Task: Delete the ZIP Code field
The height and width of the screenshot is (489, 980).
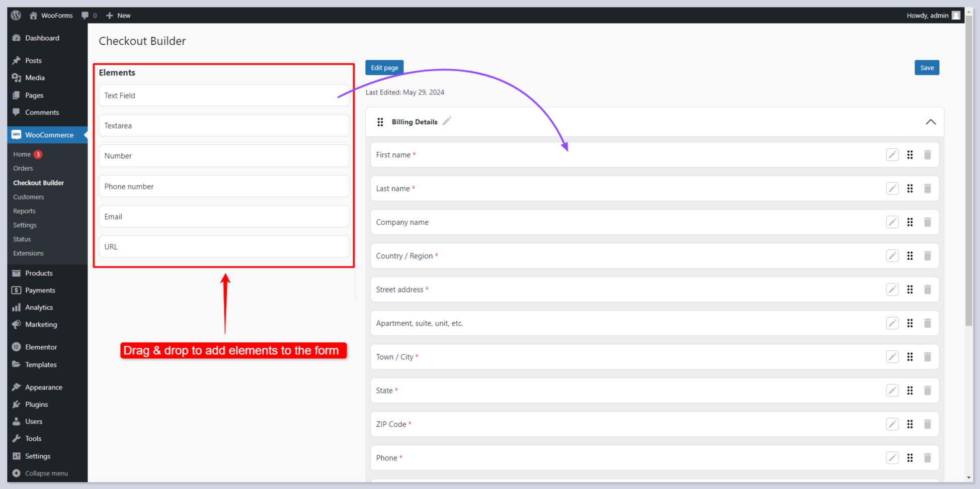Action: [927, 424]
